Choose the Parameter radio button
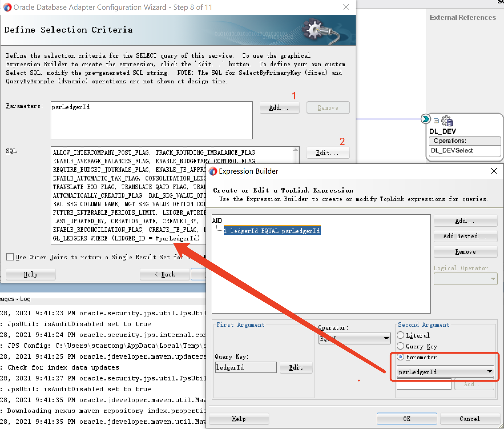 401,357
